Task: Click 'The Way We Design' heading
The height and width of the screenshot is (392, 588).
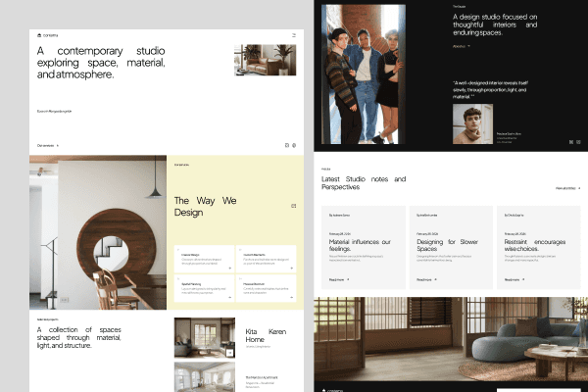Action: (206, 207)
